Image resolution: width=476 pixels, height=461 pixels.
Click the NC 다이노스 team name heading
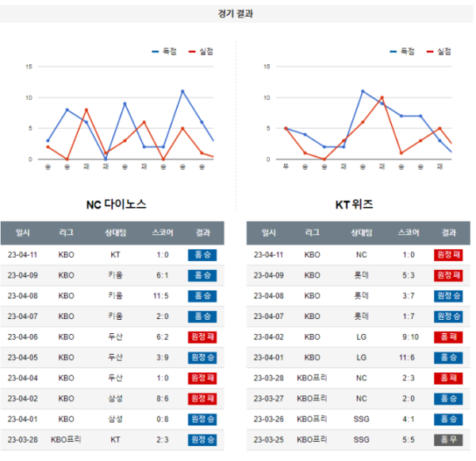117,205
